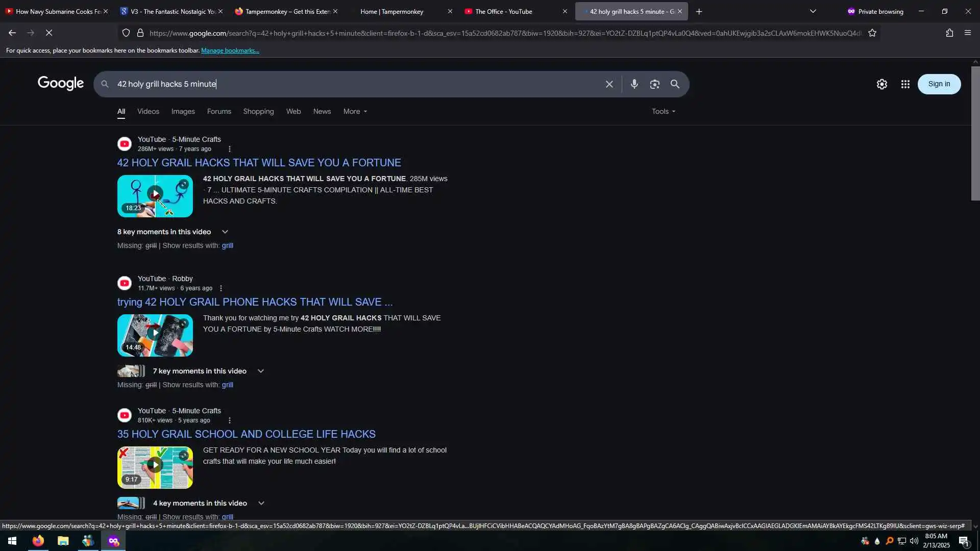Open File Explorer from the taskbar

click(x=63, y=541)
